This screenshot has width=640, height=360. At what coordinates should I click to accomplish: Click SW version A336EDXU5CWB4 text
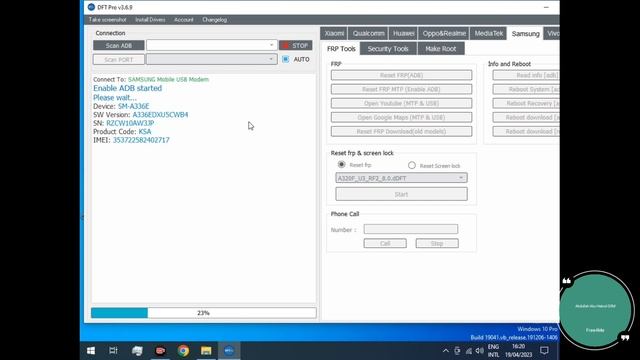[160, 115]
